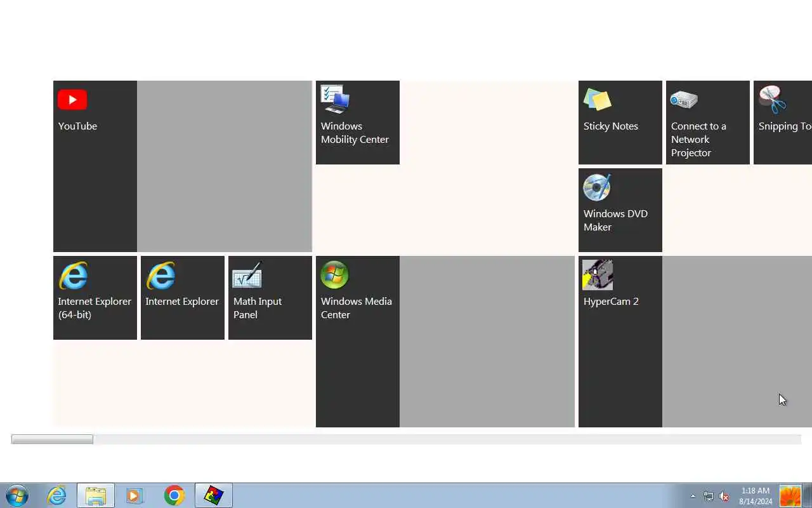Click the muted volume tray icon

[724, 496]
